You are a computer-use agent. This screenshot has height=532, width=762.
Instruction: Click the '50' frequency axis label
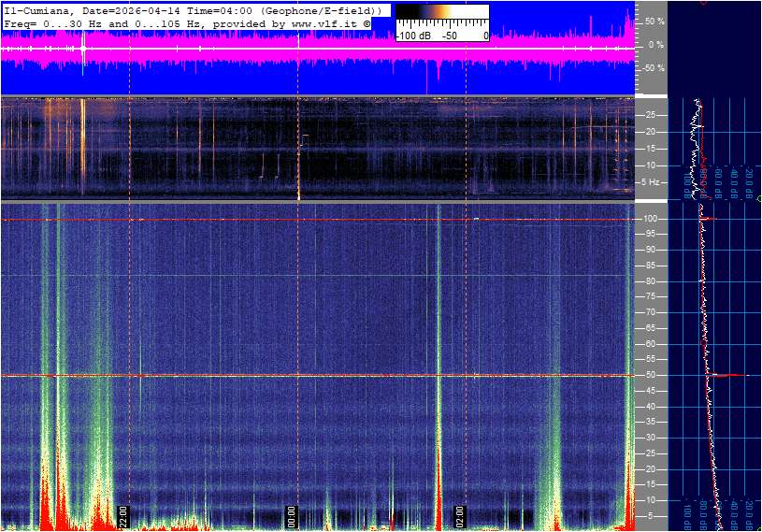pyautogui.click(x=651, y=375)
